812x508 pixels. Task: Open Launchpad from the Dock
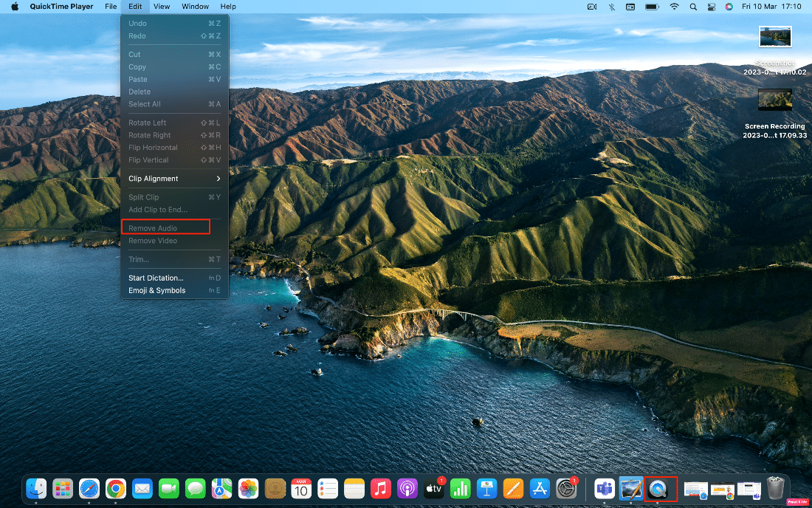point(63,488)
